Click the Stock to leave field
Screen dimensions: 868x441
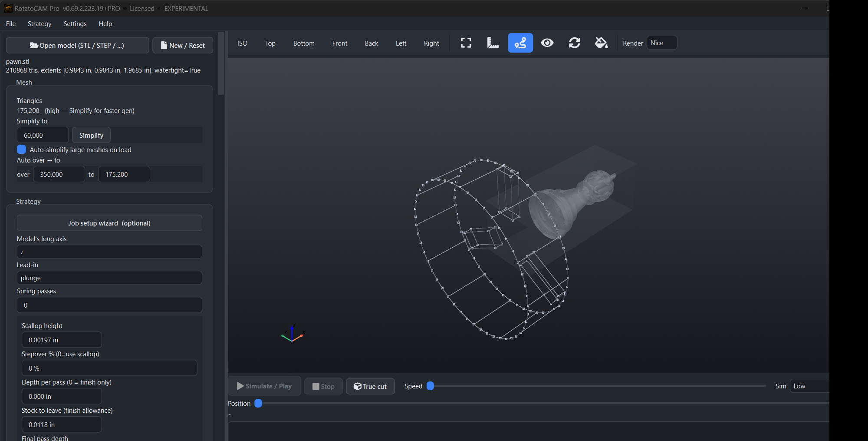(62, 424)
